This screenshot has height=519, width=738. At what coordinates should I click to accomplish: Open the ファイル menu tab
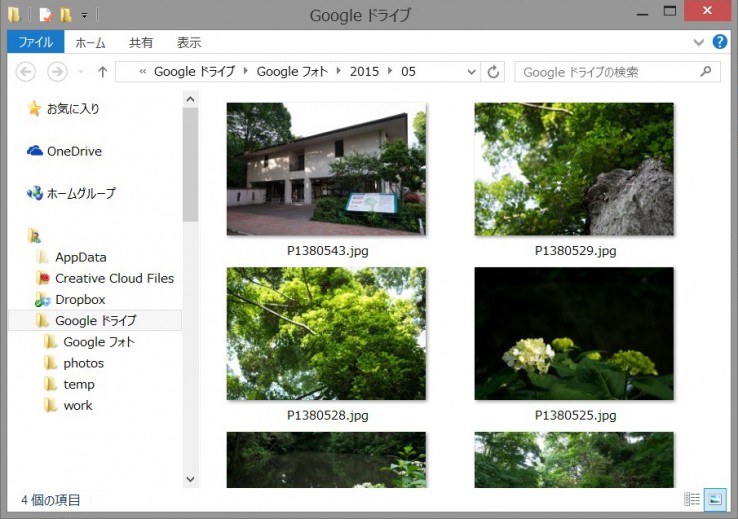pyautogui.click(x=35, y=43)
